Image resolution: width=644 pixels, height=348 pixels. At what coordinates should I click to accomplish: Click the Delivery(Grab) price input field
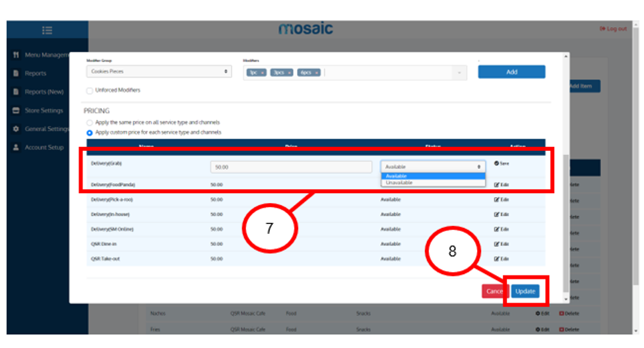[291, 167]
